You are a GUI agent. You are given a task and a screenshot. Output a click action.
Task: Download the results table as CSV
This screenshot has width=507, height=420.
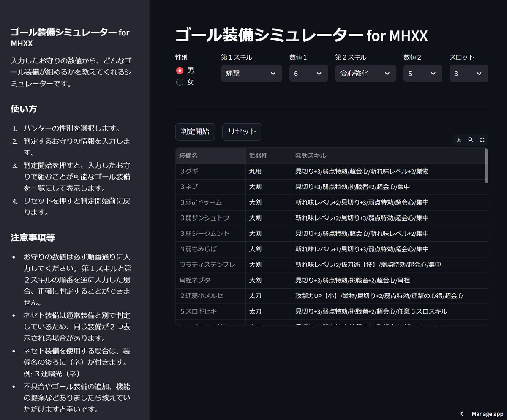pos(459,140)
